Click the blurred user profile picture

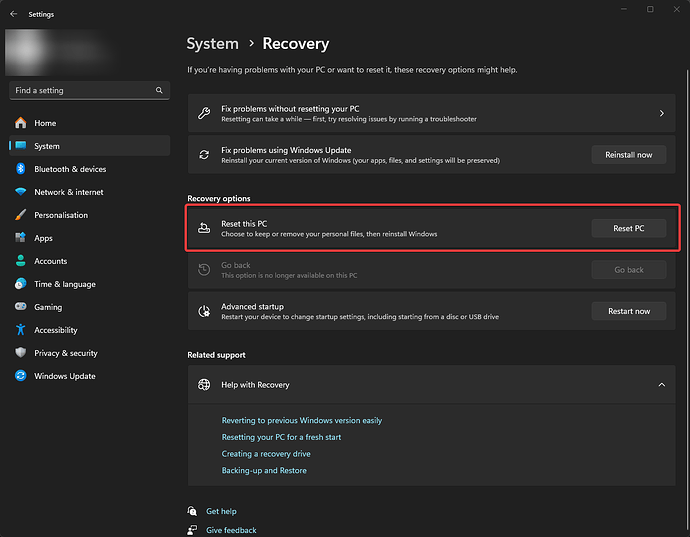(27, 52)
